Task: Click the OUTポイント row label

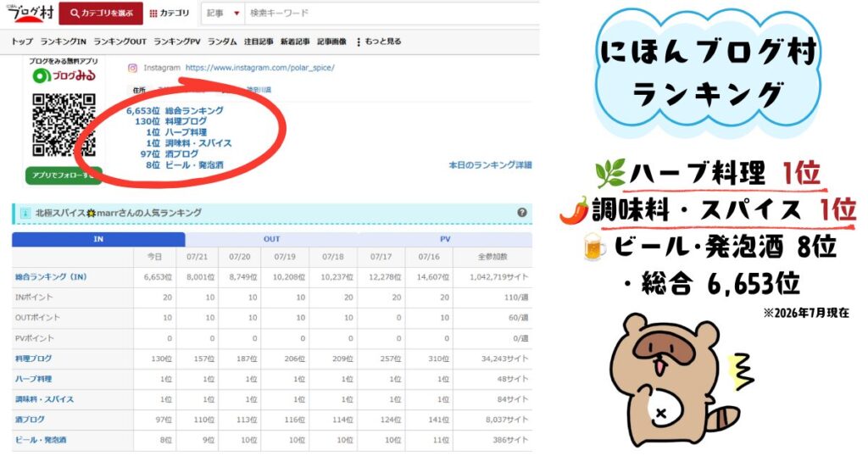Action: click(x=37, y=318)
